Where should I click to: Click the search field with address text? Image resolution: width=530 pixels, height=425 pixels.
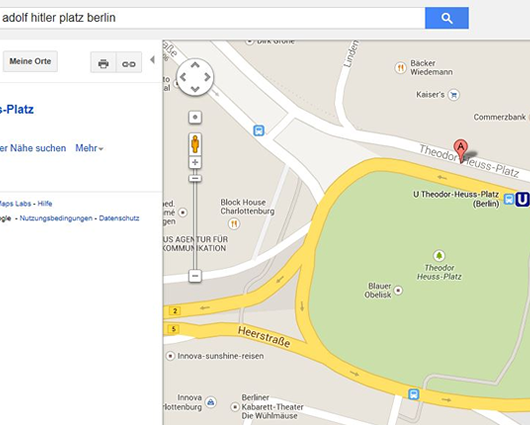(212, 18)
